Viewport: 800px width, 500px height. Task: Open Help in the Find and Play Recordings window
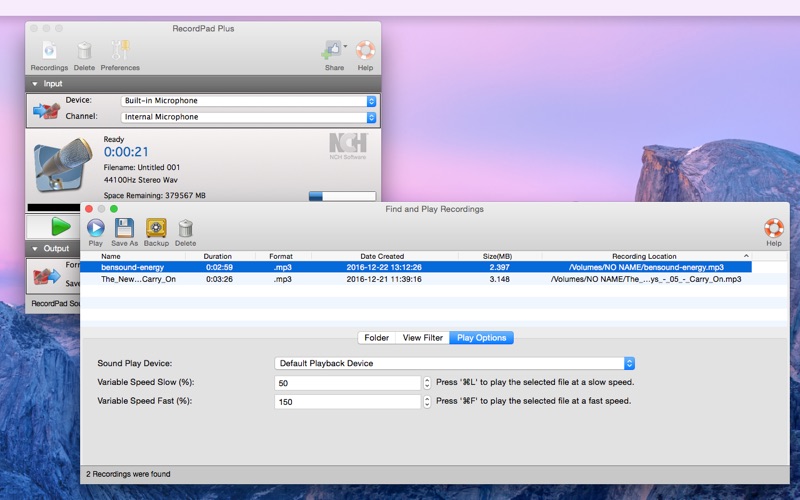pos(773,232)
